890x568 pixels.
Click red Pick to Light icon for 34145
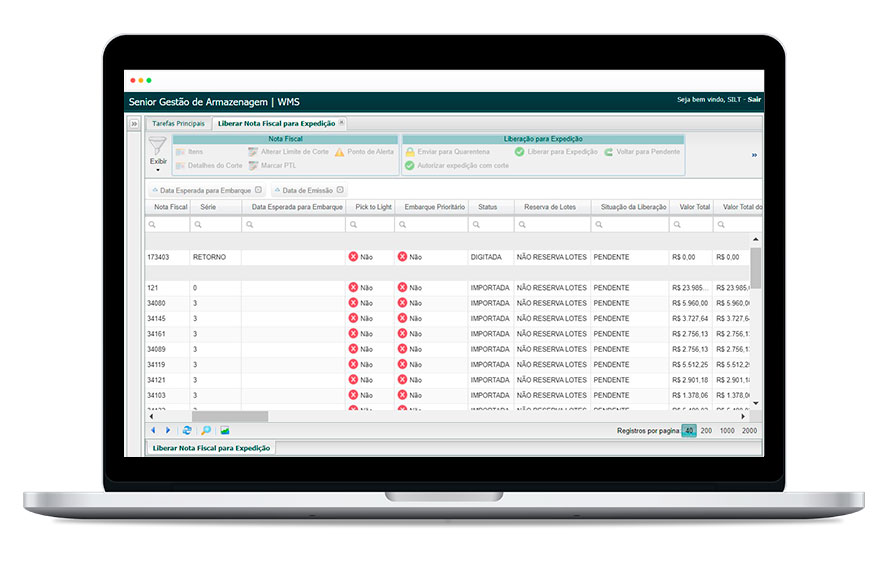(x=353, y=318)
